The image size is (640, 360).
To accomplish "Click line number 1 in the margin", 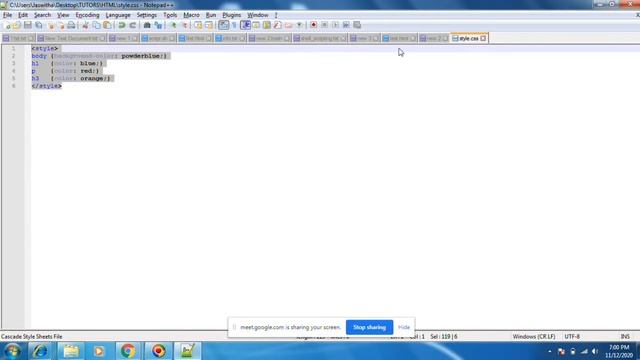I will pos(13,49).
